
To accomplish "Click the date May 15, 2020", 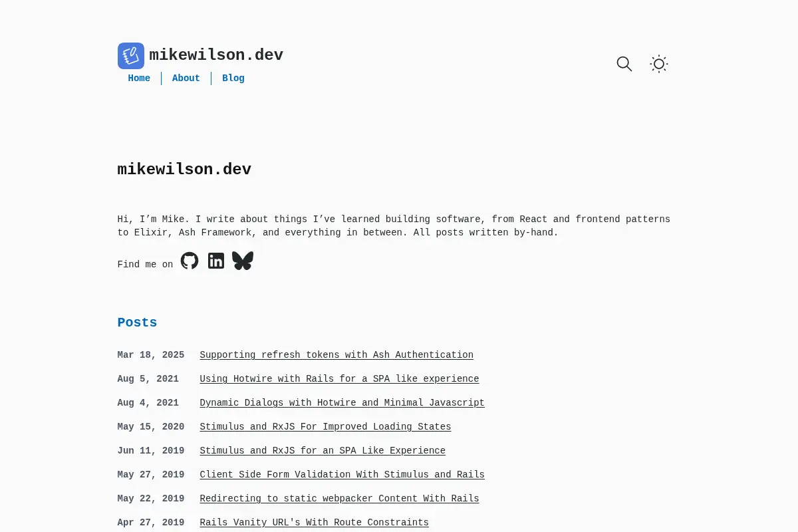I will [x=151, y=427].
